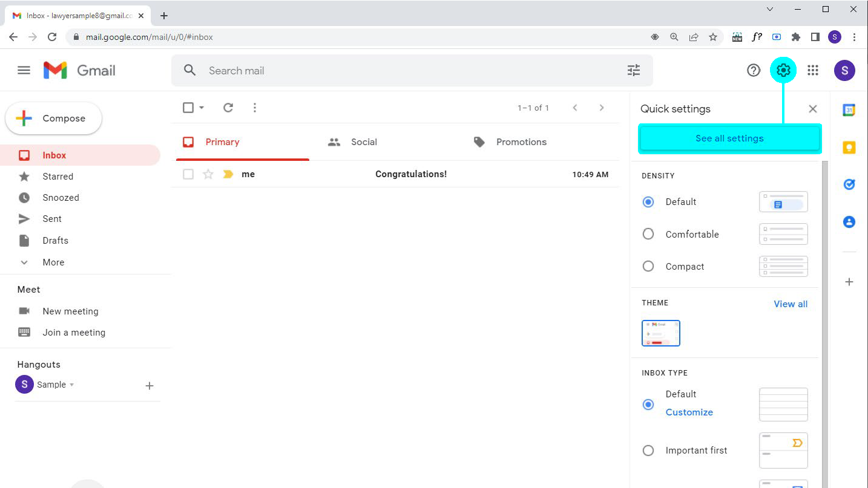
Task: Open Google Tasks in the side panel
Action: 849,184
